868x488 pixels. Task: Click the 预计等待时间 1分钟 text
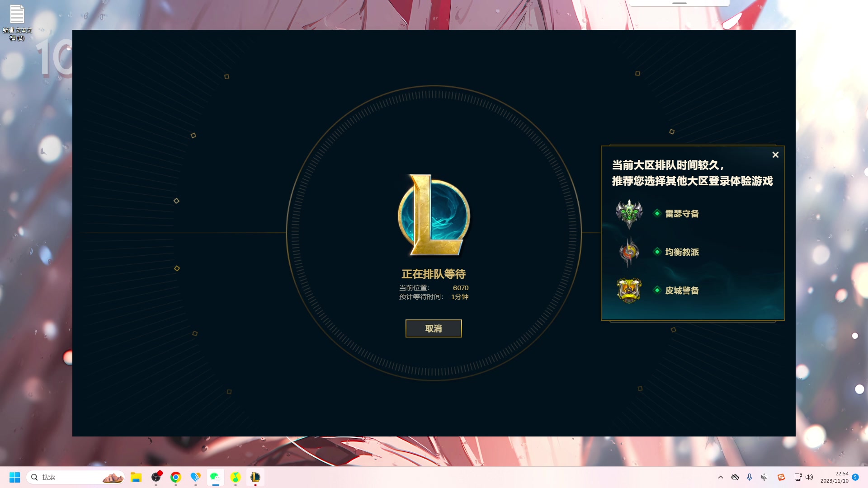coord(434,297)
